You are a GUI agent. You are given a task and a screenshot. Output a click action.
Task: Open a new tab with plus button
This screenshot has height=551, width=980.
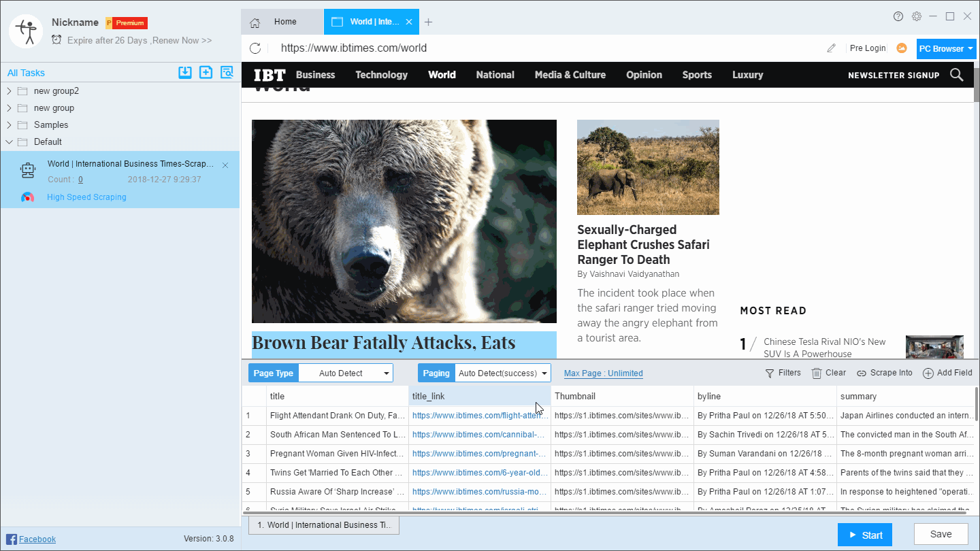(428, 22)
